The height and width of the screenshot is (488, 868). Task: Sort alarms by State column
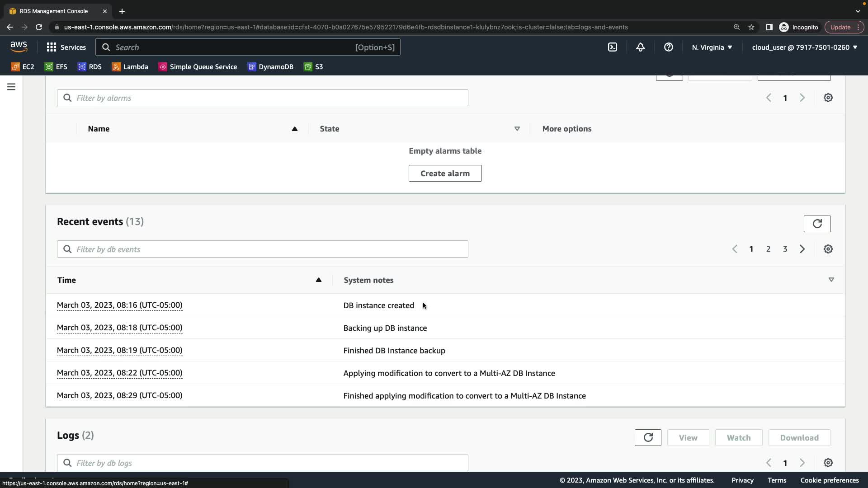point(517,129)
